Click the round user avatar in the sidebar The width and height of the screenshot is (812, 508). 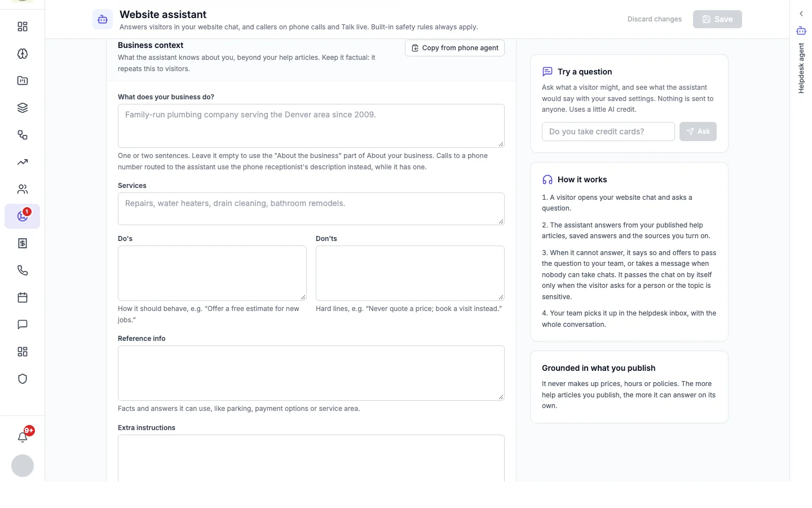coord(23,466)
